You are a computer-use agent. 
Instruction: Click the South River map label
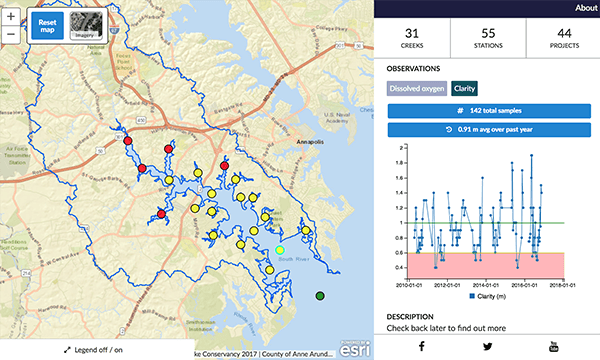294,259
